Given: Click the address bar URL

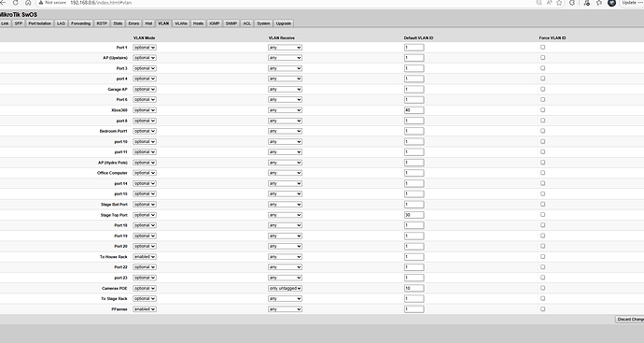Looking at the screenshot, I should (x=101, y=3).
